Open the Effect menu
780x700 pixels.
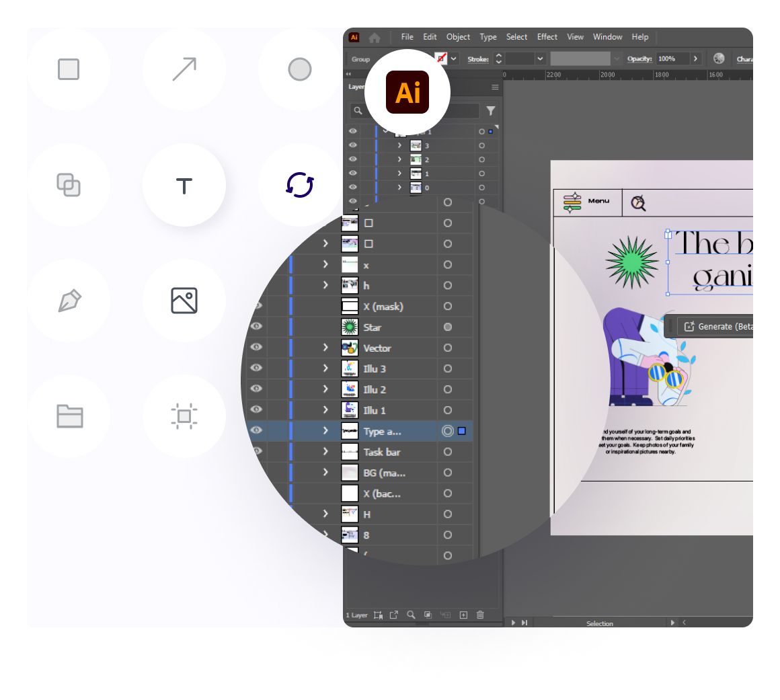pos(547,37)
